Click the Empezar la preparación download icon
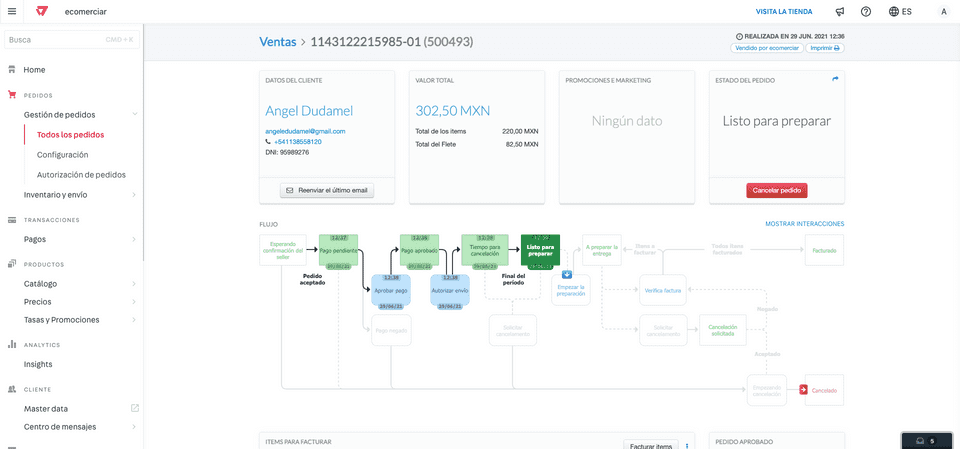This screenshot has height=449, width=960. pyautogui.click(x=567, y=274)
